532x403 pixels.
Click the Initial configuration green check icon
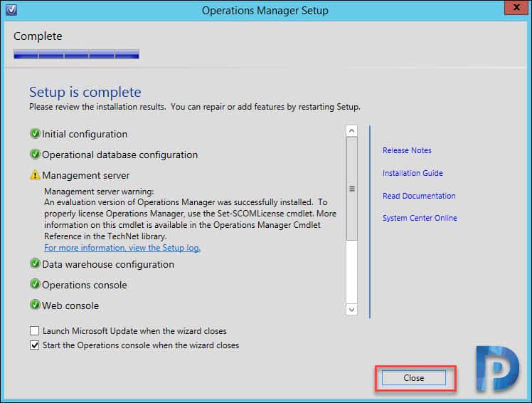click(x=35, y=134)
